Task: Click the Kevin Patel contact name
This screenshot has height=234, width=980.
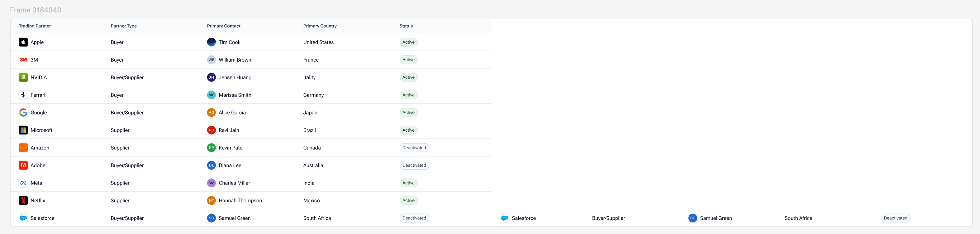Action: (x=231, y=148)
